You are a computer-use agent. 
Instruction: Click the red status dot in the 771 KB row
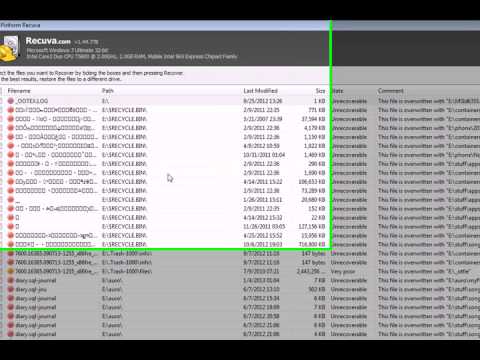[x=11, y=110]
